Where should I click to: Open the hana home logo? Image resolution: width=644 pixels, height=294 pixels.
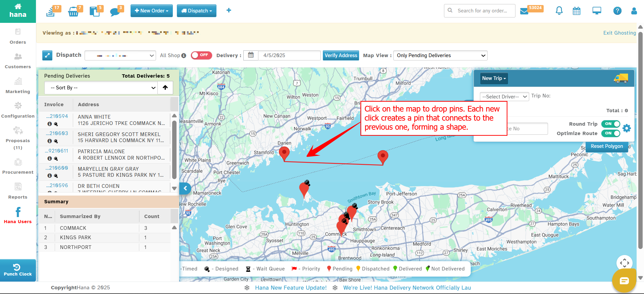(x=18, y=11)
